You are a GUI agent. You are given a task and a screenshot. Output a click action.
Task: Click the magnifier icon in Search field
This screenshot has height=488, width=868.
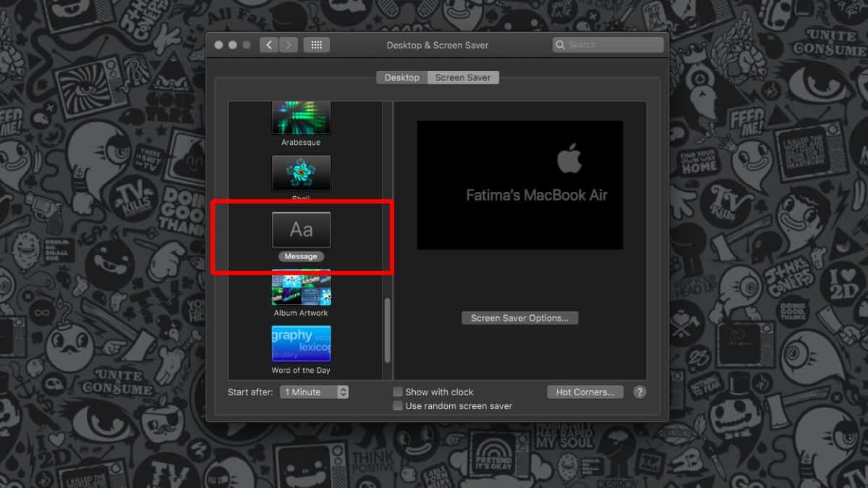click(561, 45)
